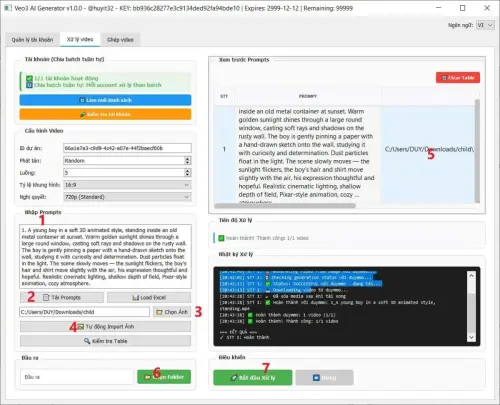The width and height of the screenshot is (500, 405).
Task: Open the Nghị quyết 720p (Standard) dropdown
Action: (127, 197)
